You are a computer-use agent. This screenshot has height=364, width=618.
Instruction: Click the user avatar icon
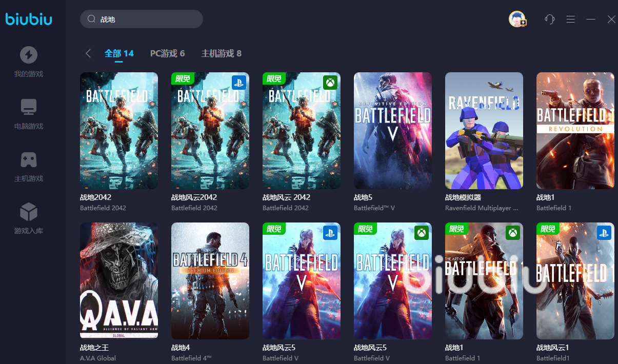pyautogui.click(x=517, y=19)
